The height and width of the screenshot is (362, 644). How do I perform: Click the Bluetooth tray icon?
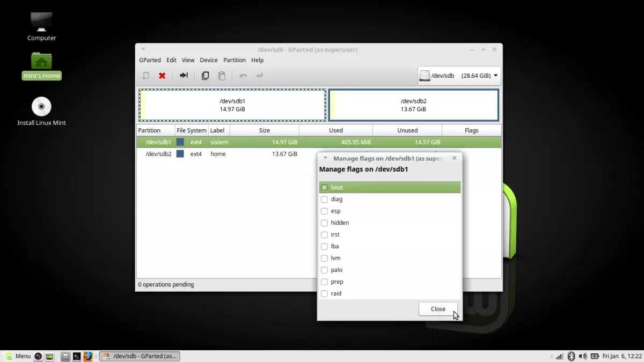pyautogui.click(x=572, y=356)
